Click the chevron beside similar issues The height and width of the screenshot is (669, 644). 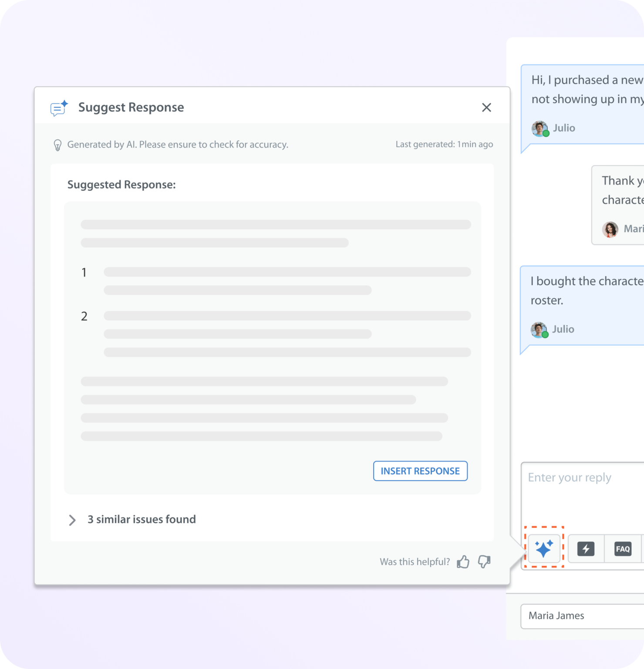pos(72,520)
